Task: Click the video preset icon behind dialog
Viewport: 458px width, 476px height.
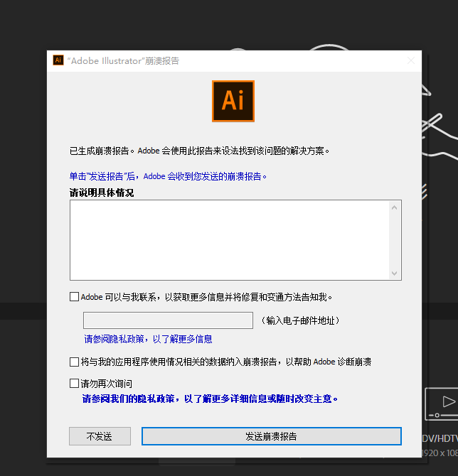Action: click(441, 404)
